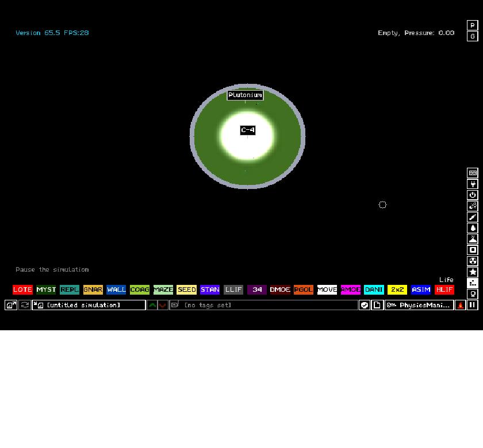The height and width of the screenshot is (448, 483).
Task: Select the LLIF life element
Action: click(233, 289)
